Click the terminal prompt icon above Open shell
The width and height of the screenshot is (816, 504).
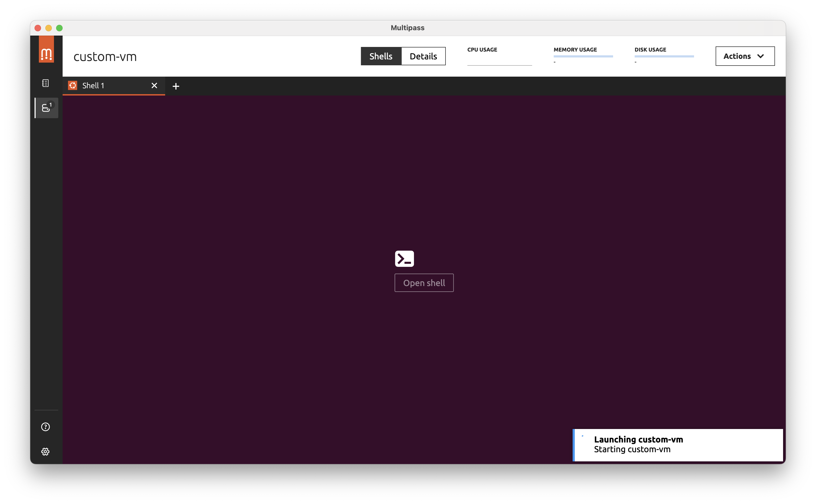click(x=404, y=259)
